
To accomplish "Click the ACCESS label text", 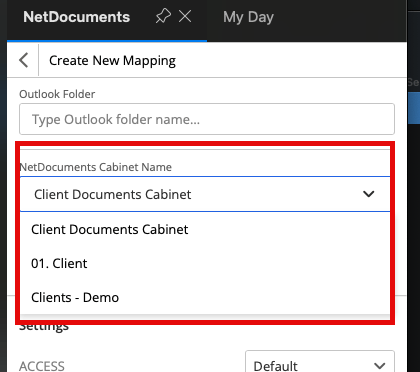I will coord(42,366).
